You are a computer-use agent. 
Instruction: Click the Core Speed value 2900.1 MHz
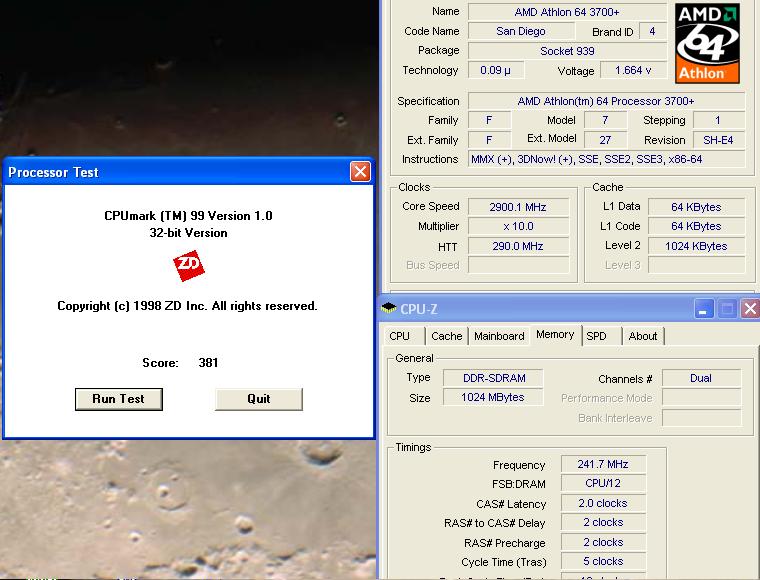coord(518,207)
